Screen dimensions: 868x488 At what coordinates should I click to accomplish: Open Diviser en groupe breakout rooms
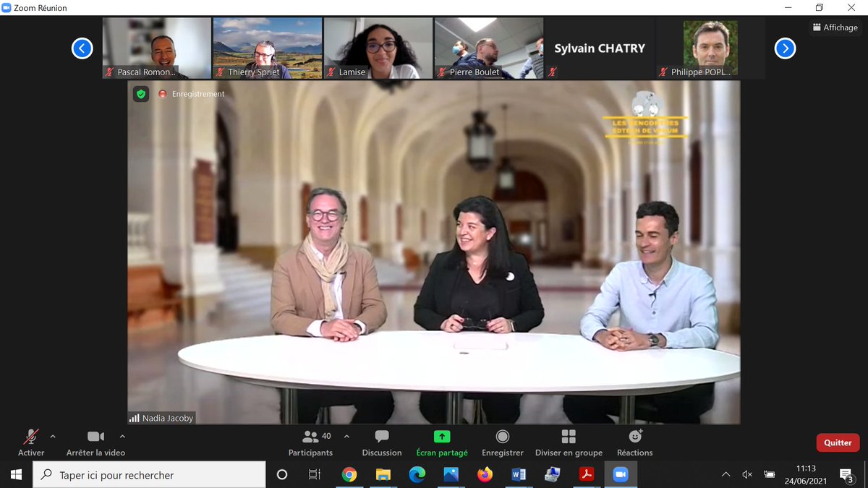click(569, 442)
